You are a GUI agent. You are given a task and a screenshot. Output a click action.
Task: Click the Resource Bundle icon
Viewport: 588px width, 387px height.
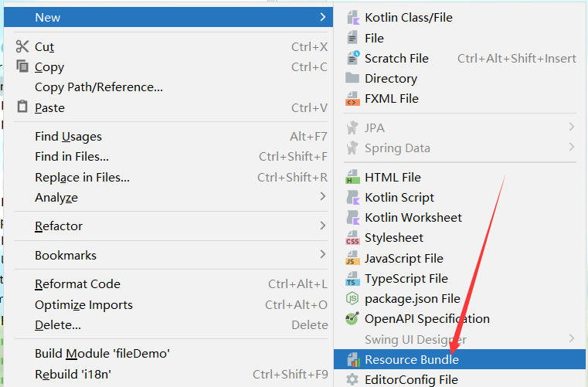352,360
